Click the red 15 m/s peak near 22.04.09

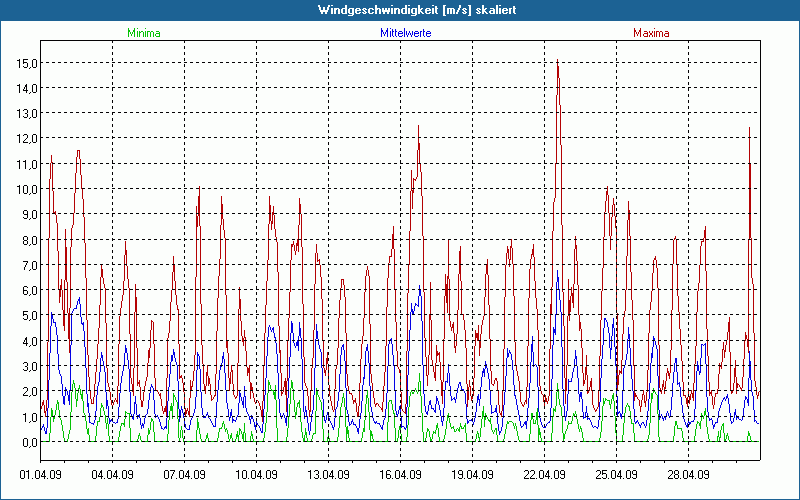point(558,61)
